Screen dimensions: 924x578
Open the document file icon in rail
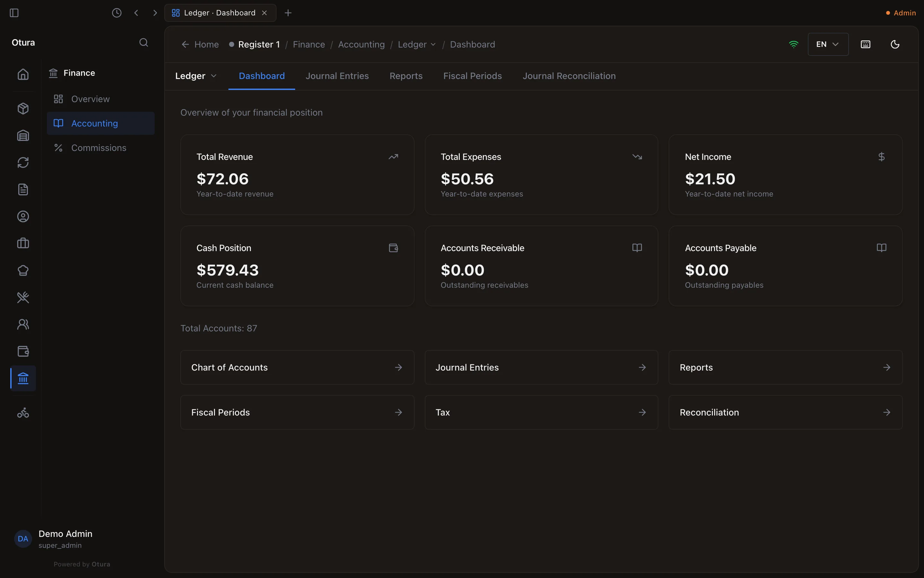[x=23, y=189]
